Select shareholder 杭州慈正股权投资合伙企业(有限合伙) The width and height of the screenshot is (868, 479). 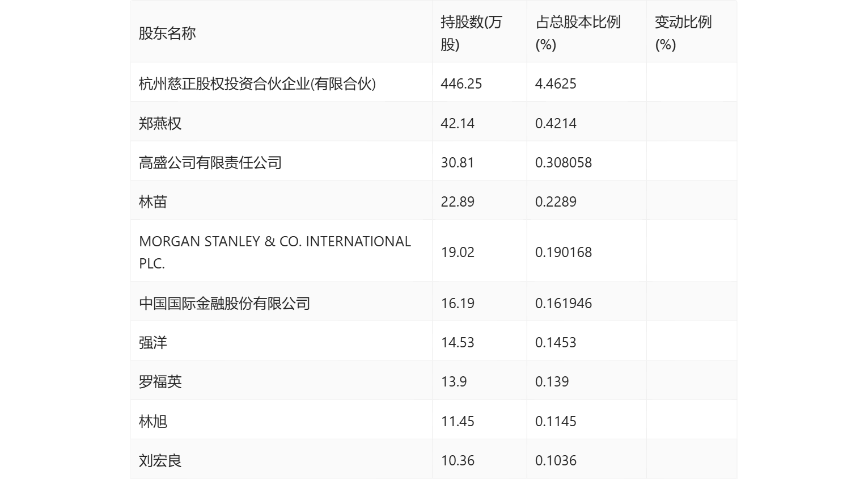coord(260,83)
